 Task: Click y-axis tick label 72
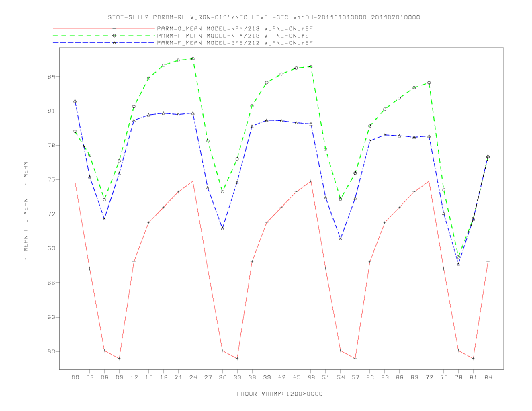pos(52,214)
